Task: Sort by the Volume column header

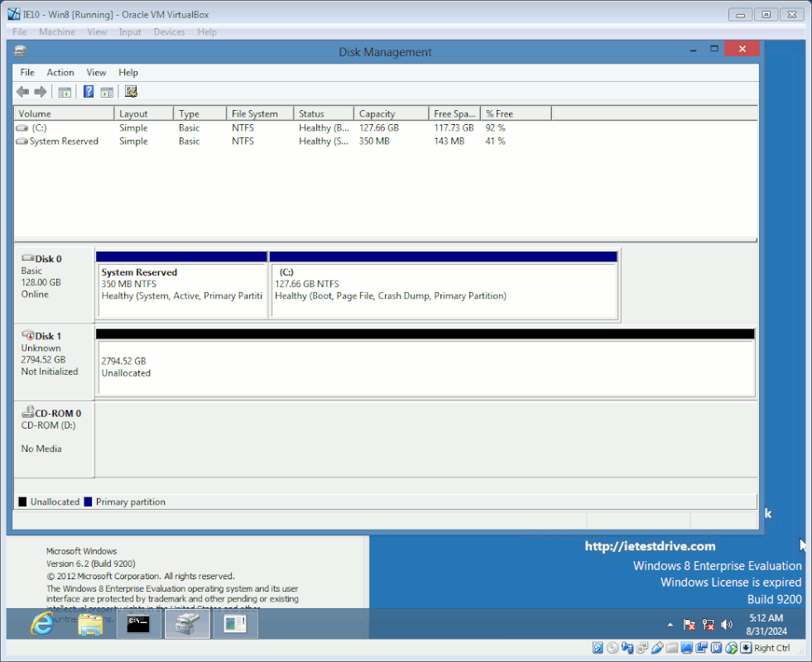Action: [x=64, y=114]
